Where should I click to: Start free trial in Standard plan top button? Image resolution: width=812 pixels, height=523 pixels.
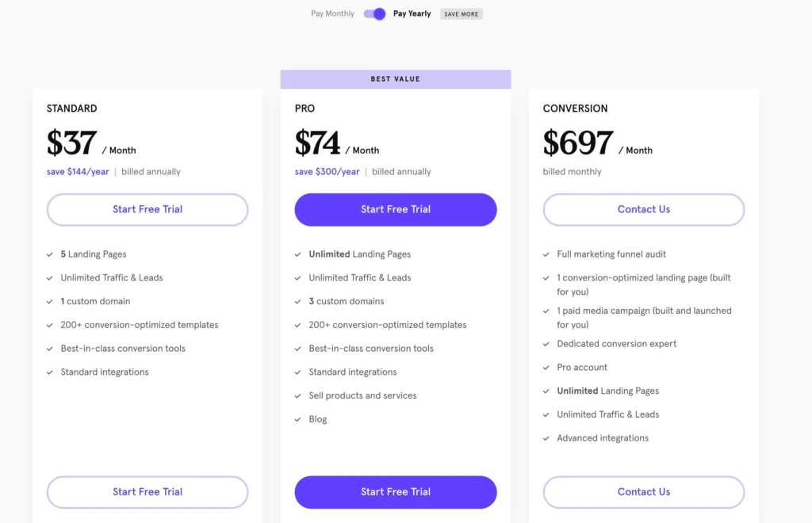point(147,209)
